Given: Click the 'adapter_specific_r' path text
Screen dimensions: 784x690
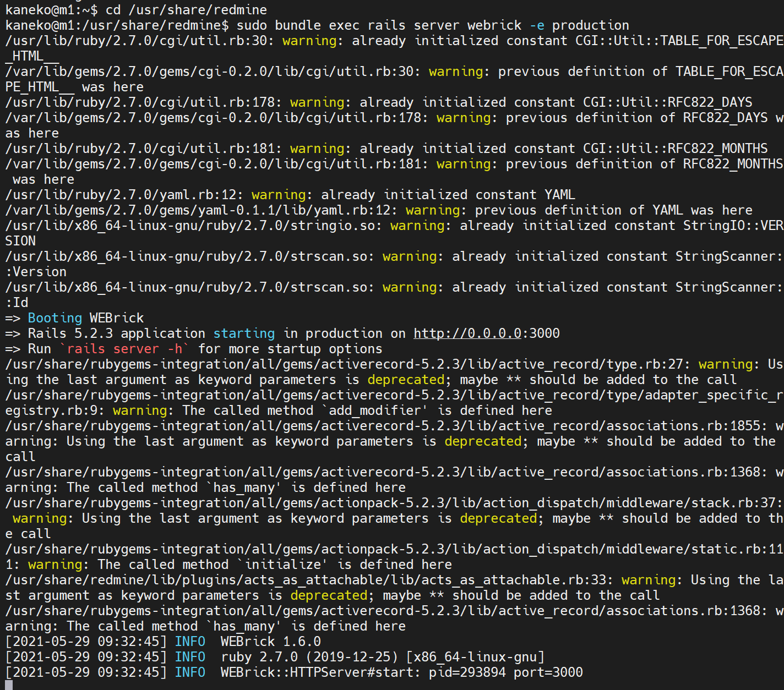Looking at the screenshot, I should pos(714,395).
